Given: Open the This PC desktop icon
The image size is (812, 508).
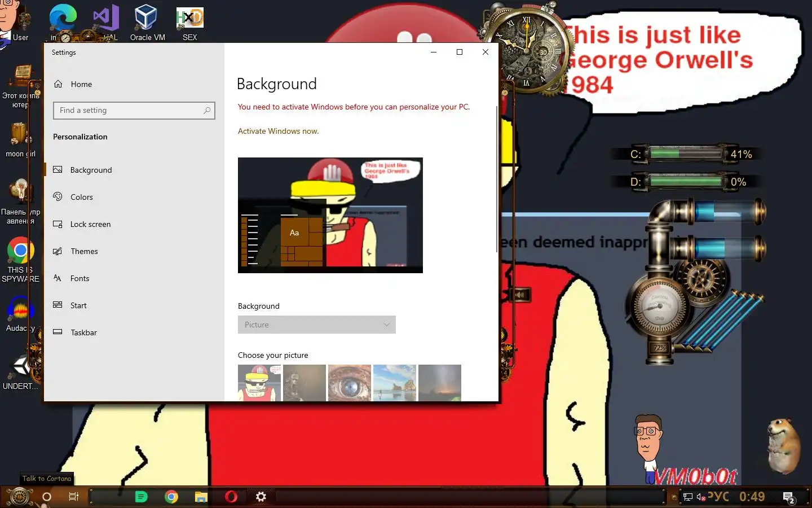Looking at the screenshot, I should coord(20,86).
